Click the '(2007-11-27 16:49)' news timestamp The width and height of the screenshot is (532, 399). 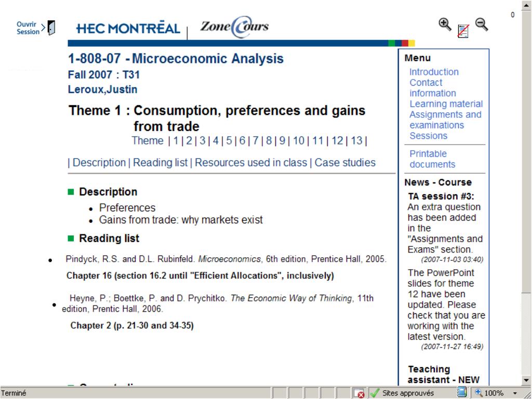coord(452,347)
